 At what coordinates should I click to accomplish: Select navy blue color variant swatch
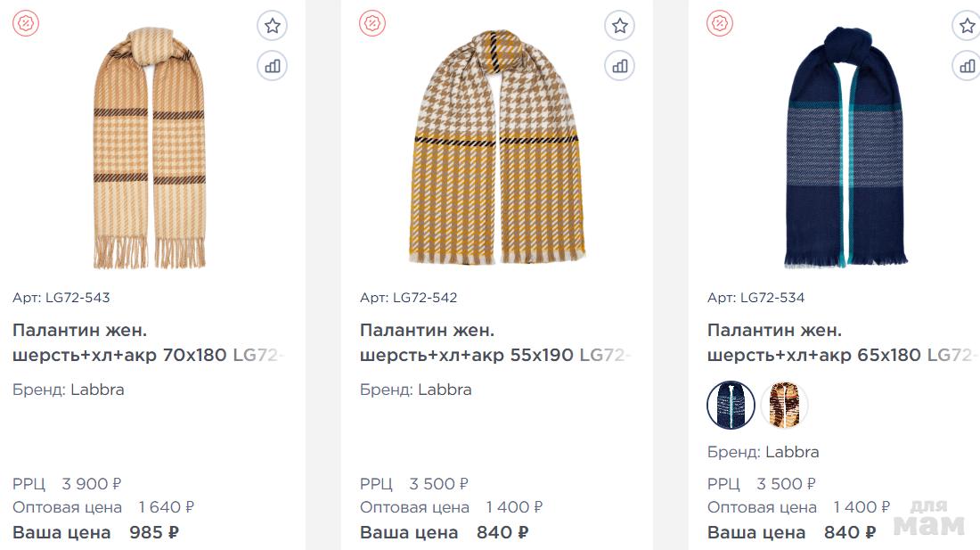[x=731, y=406]
